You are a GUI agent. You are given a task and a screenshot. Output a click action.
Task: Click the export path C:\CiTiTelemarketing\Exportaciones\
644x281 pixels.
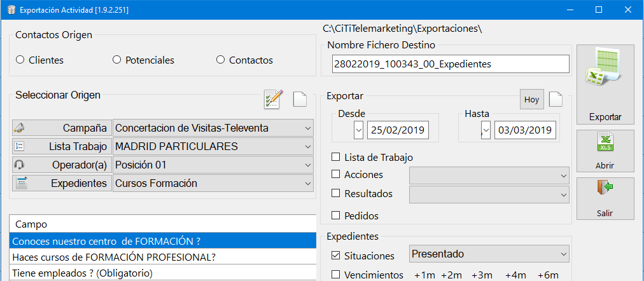(402, 29)
